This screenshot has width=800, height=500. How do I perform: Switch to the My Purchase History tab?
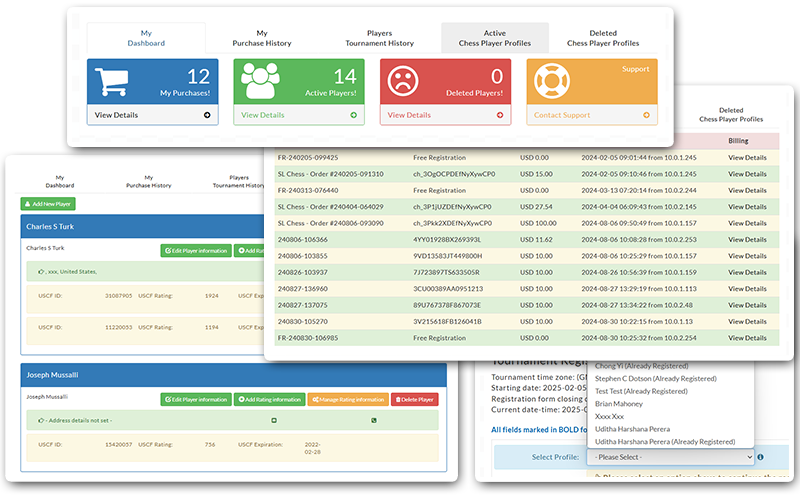(x=259, y=38)
